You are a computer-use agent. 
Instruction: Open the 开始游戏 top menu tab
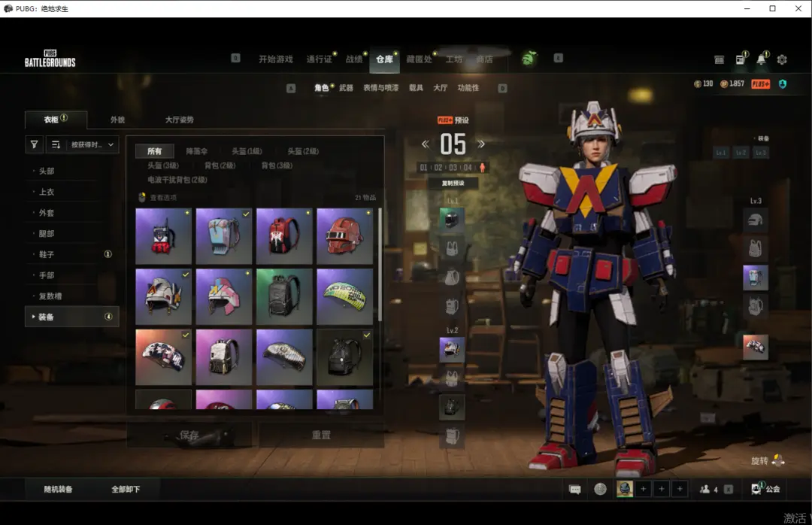275,59
